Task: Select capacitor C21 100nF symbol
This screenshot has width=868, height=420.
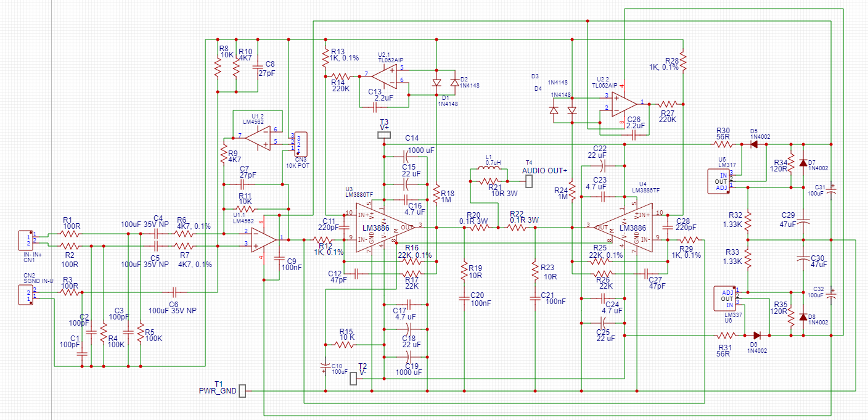Action: coord(534,299)
